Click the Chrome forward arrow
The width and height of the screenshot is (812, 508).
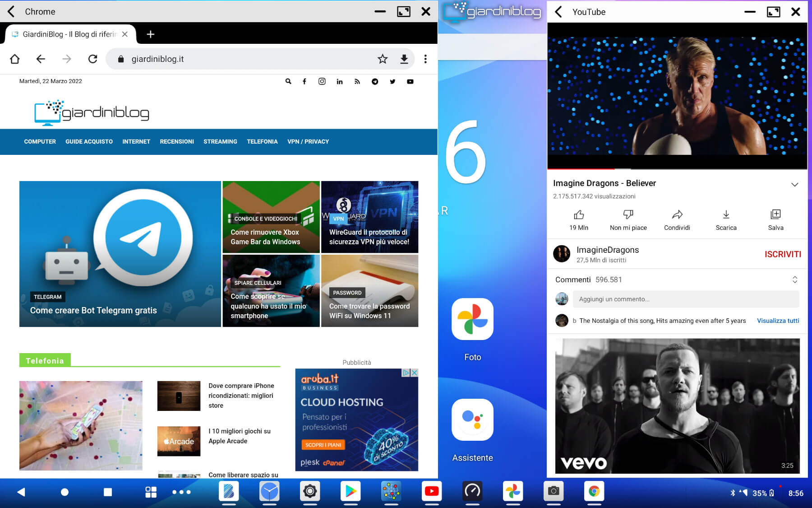pyautogui.click(x=67, y=59)
